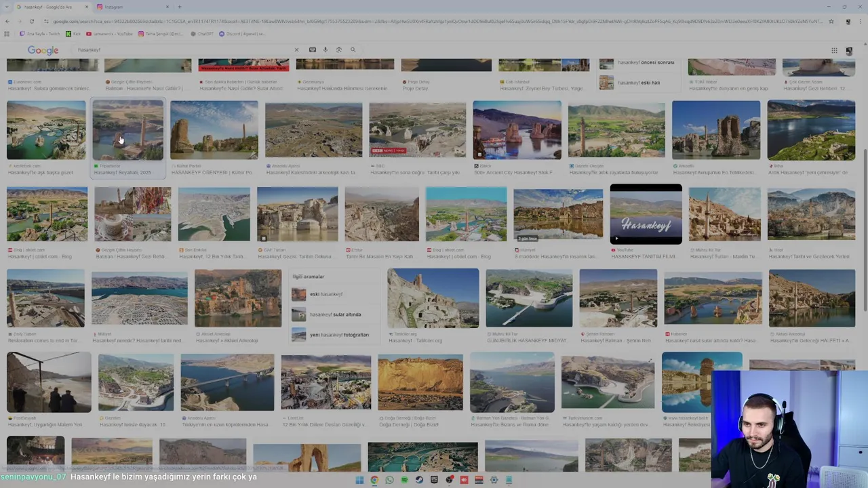Clear the search query with X

point(296,49)
